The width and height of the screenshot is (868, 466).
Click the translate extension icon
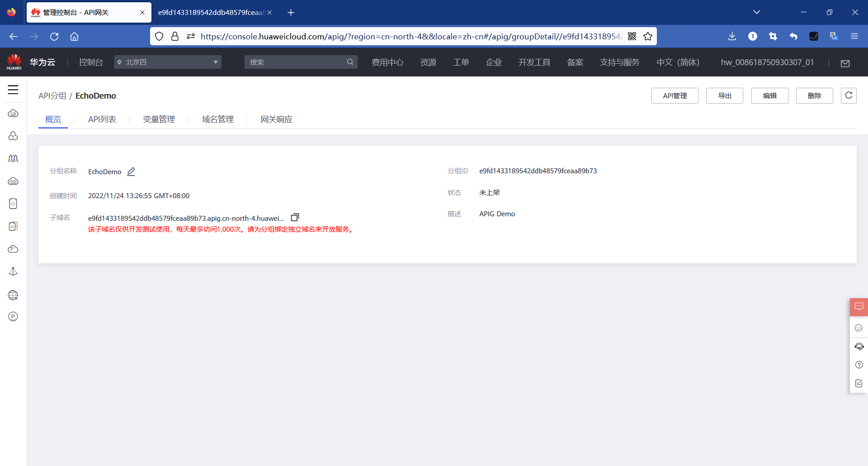click(x=834, y=36)
